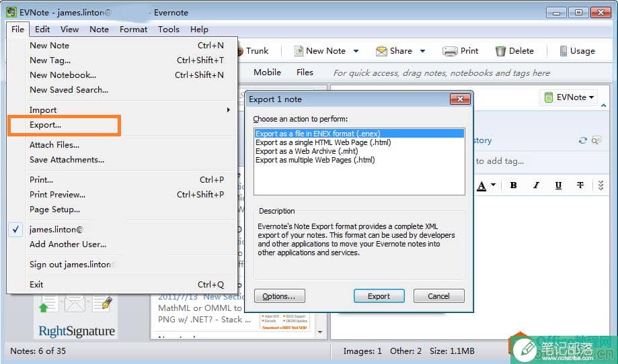
Task: Select New Tag... menu entry
Action: [x=122, y=60]
